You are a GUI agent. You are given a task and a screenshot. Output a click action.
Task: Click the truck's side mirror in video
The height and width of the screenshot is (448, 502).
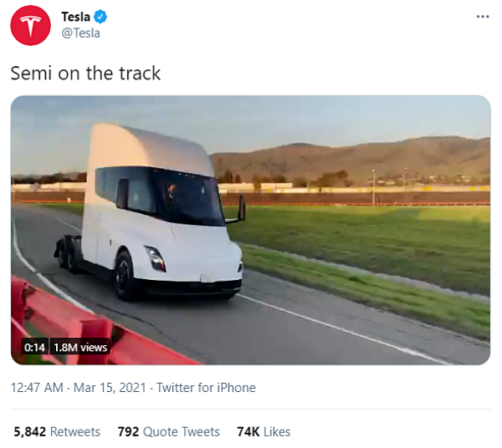point(241,208)
